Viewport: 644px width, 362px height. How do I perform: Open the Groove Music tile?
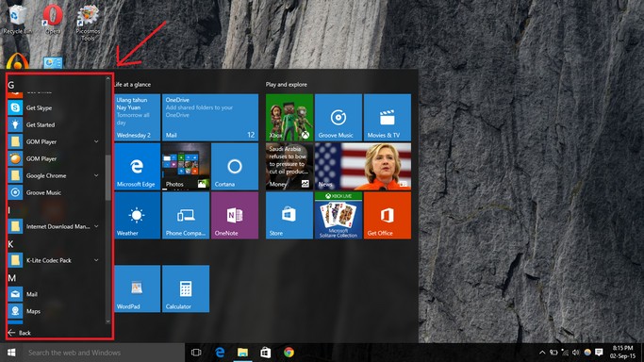(x=338, y=118)
